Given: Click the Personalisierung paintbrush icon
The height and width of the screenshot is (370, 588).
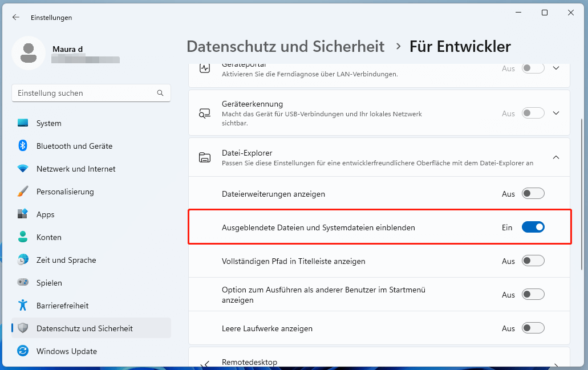Looking at the screenshot, I should click(23, 192).
